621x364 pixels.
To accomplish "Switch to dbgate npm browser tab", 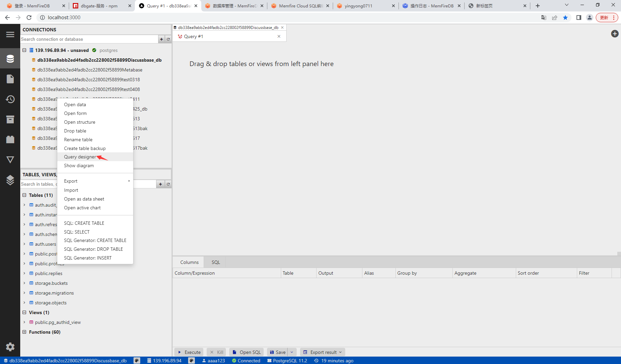I will (x=101, y=6).
